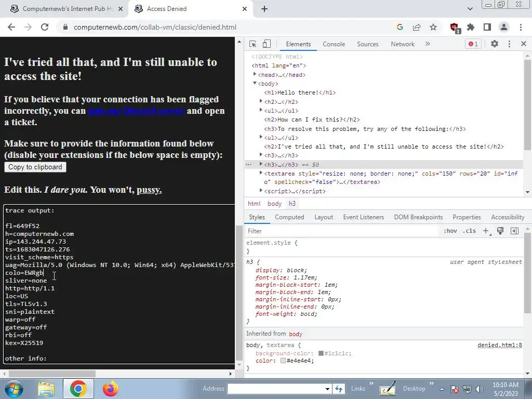
Task: Select the Elements tab
Action: click(298, 44)
